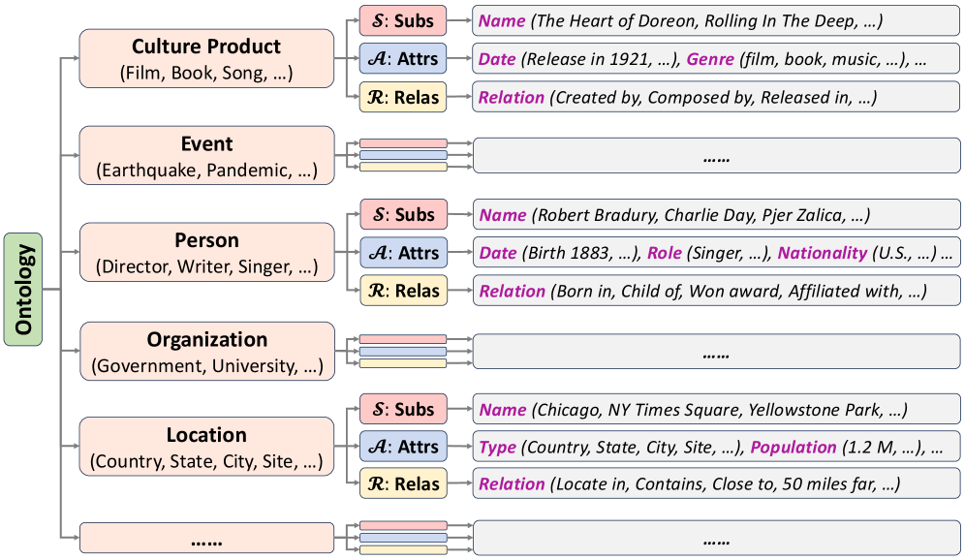This screenshot has width=965, height=560.
Task: Click the Date, Role, Nationality attributes field
Action: [x=716, y=253]
